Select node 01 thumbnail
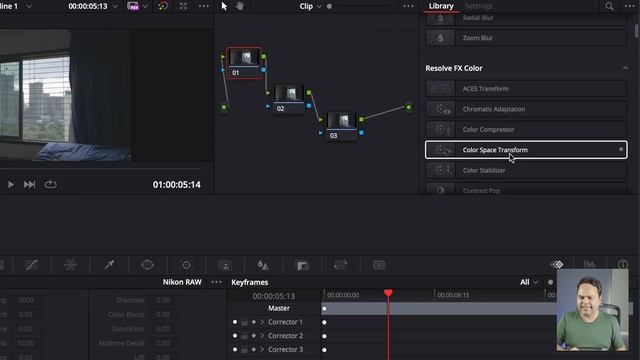The image size is (640, 360). (244, 57)
